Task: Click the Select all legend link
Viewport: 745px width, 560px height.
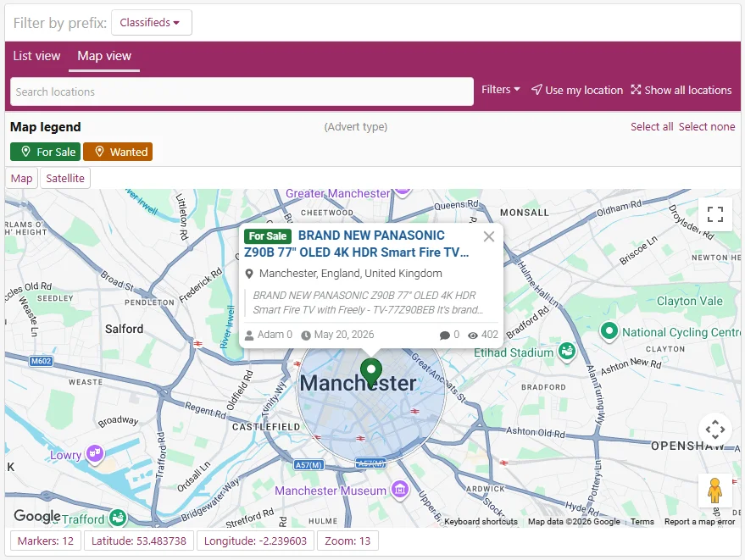Action: coord(652,127)
